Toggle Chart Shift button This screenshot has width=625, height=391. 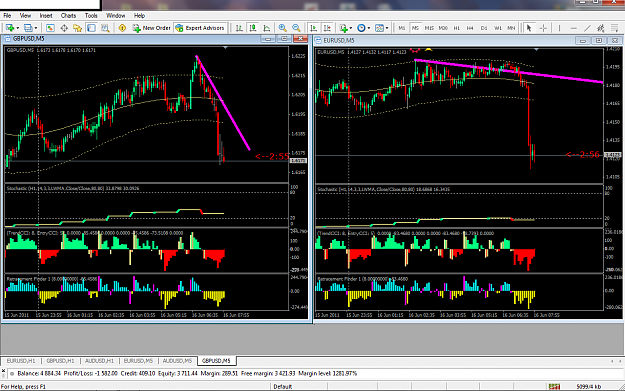[x=327, y=28]
